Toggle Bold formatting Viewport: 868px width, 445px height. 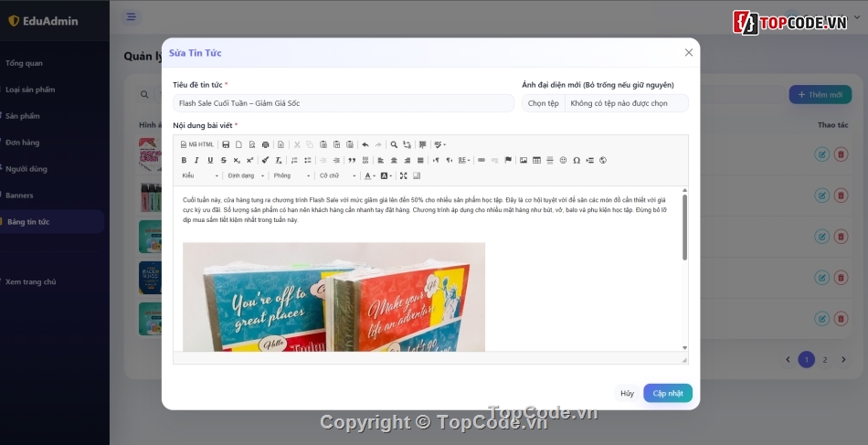(x=184, y=160)
